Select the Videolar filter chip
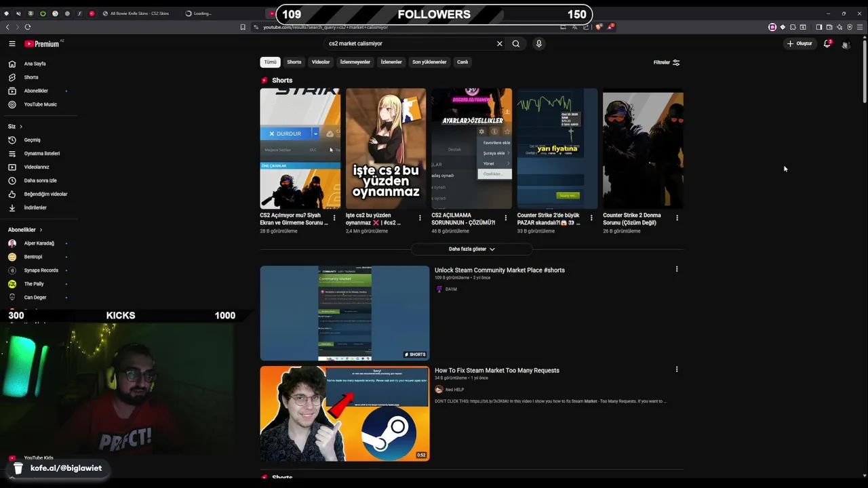Viewport: 868px width, 488px height. pos(321,62)
